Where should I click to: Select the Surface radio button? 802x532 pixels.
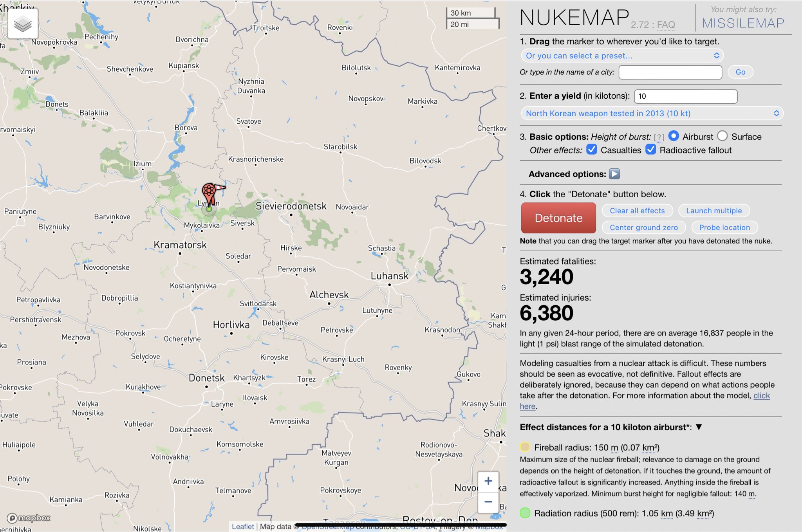723,136
